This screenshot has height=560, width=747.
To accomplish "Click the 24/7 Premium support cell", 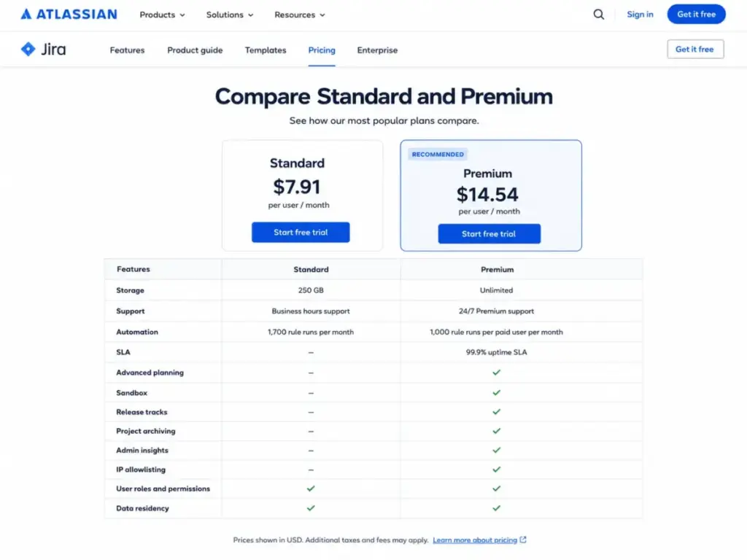I will pyautogui.click(x=496, y=311).
